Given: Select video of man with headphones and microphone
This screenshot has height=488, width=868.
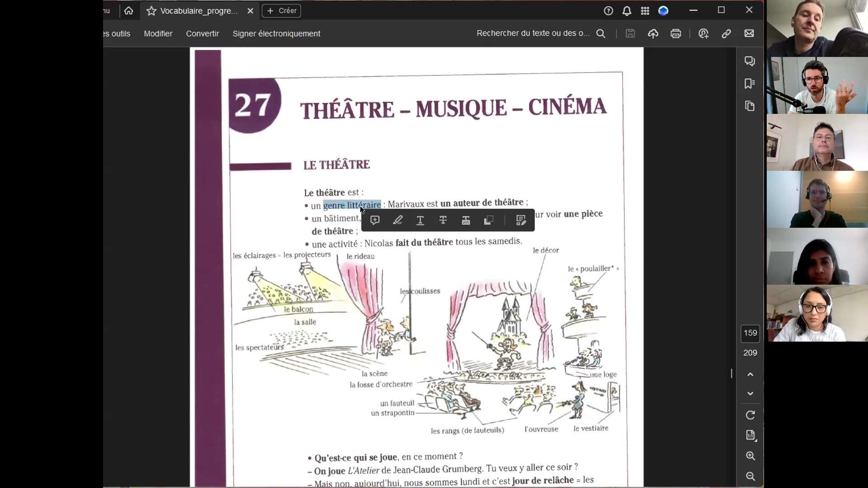Looking at the screenshot, I should pos(817,85).
